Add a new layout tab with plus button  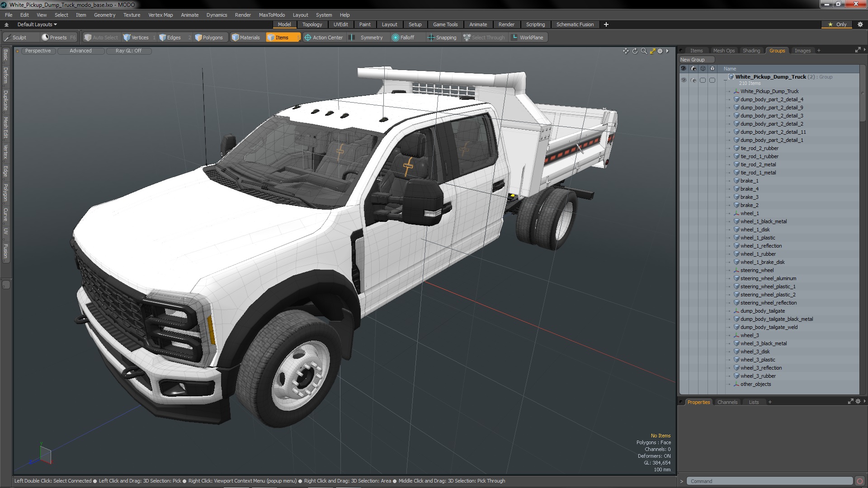point(606,24)
